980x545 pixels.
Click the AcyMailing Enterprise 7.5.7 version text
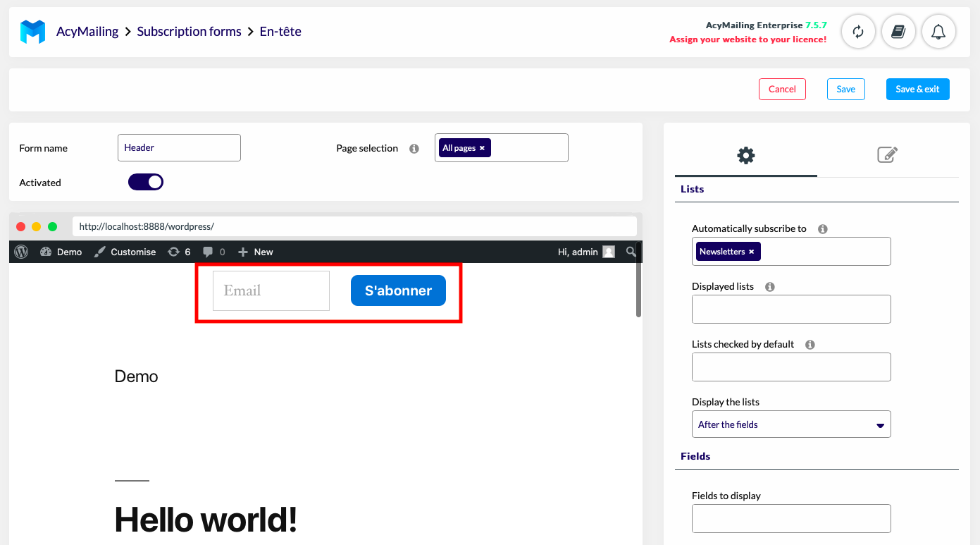[x=767, y=25]
